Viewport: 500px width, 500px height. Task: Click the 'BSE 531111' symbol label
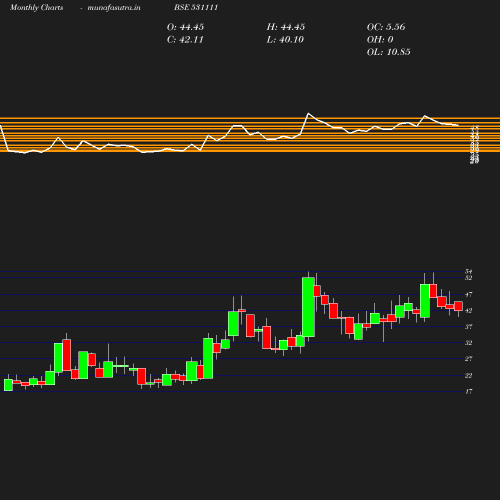(x=196, y=7)
